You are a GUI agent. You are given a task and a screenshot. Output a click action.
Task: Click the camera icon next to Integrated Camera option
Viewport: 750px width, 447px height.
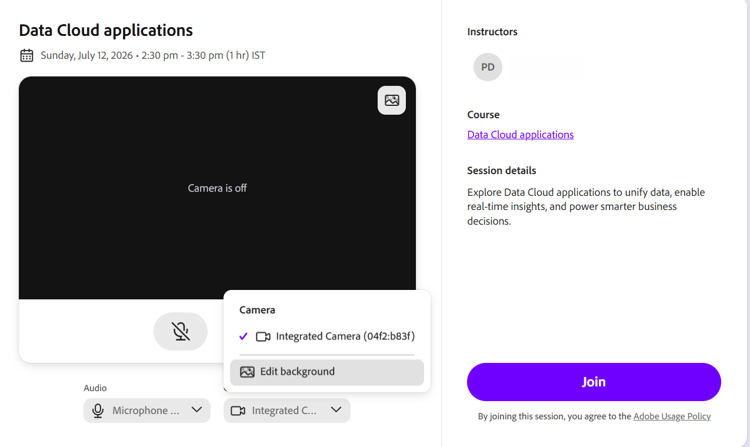(263, 337)
